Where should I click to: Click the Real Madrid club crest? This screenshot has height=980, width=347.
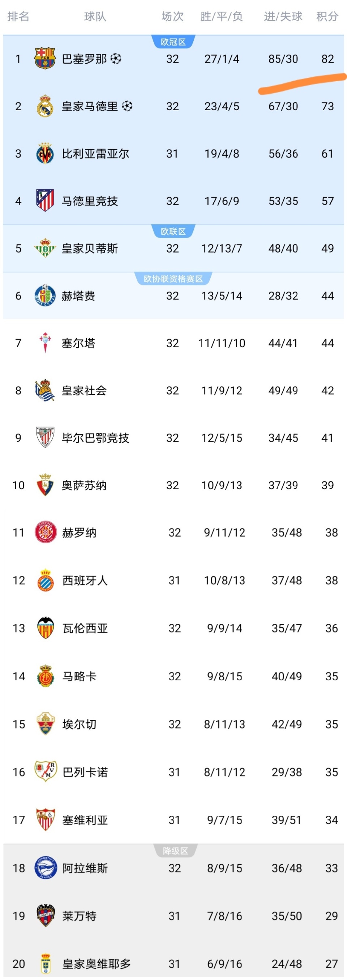45,106
